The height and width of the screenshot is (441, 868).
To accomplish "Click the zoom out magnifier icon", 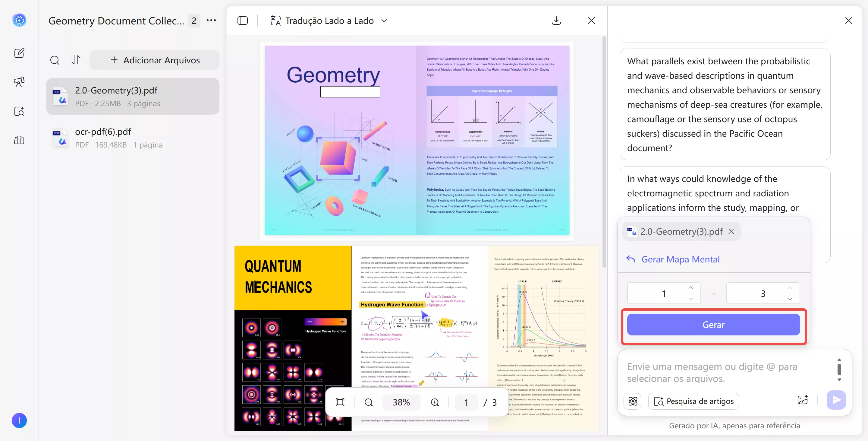I will [369, 402].
